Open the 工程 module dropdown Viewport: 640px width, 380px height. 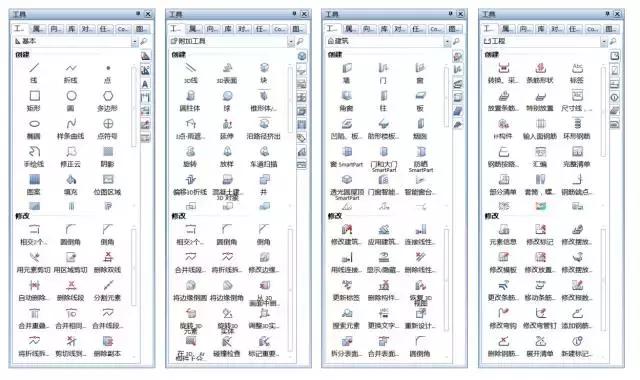(x=604, y=42)
